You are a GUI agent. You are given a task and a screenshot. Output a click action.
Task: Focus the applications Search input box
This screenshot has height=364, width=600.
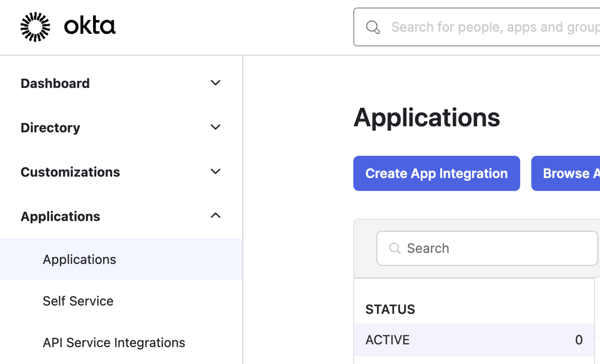pyautogui.click(x=487, y=248)
